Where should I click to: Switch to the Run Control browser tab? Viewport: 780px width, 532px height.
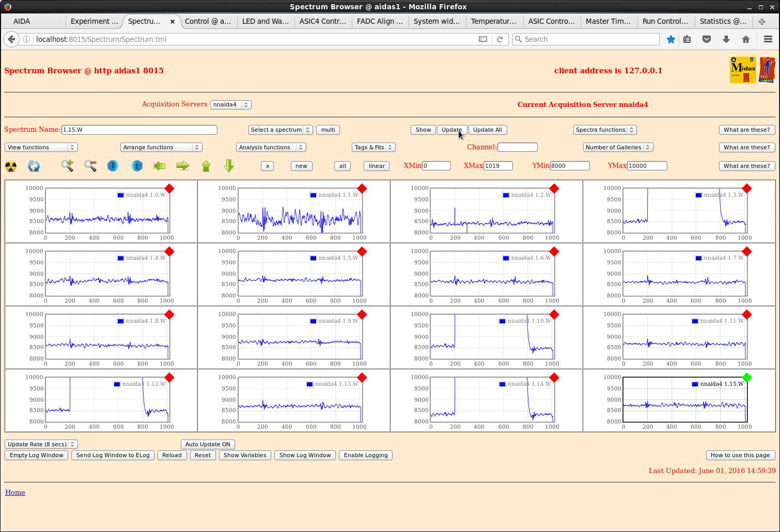click(665, 21)
